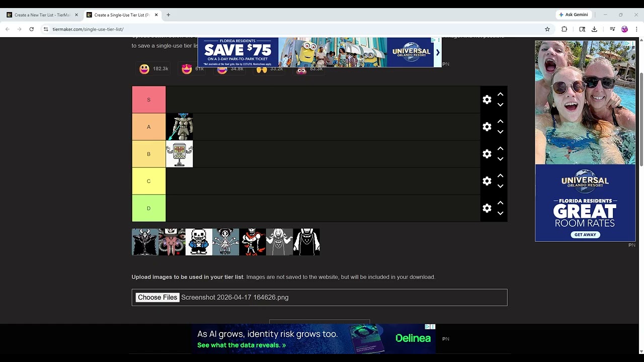Open the media controls icon in toolbar
The height and width of the screenshot is (362, 644).
coord(612,29)
